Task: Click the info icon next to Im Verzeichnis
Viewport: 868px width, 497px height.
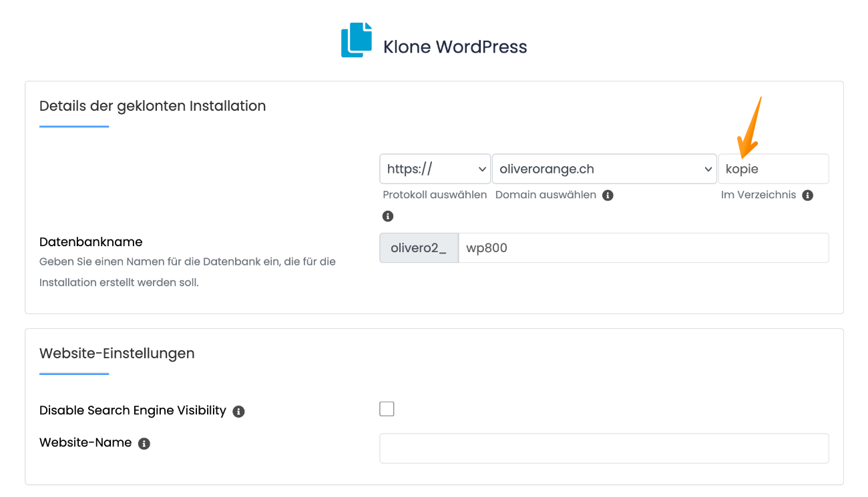Action: [807, 195]
